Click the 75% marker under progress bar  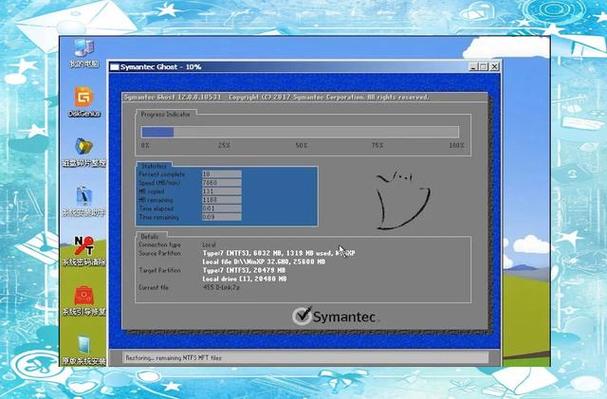click(377, 146)
